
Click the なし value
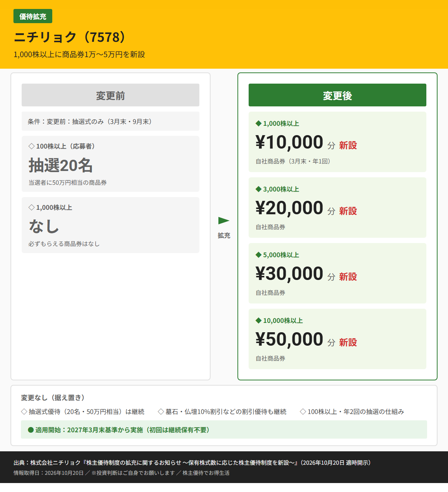click(44, 226)
